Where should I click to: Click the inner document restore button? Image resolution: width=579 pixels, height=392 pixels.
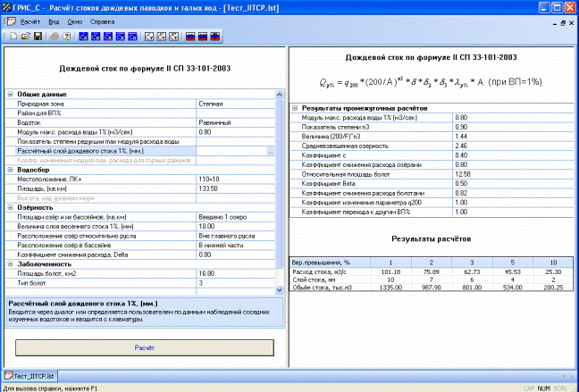563,23
